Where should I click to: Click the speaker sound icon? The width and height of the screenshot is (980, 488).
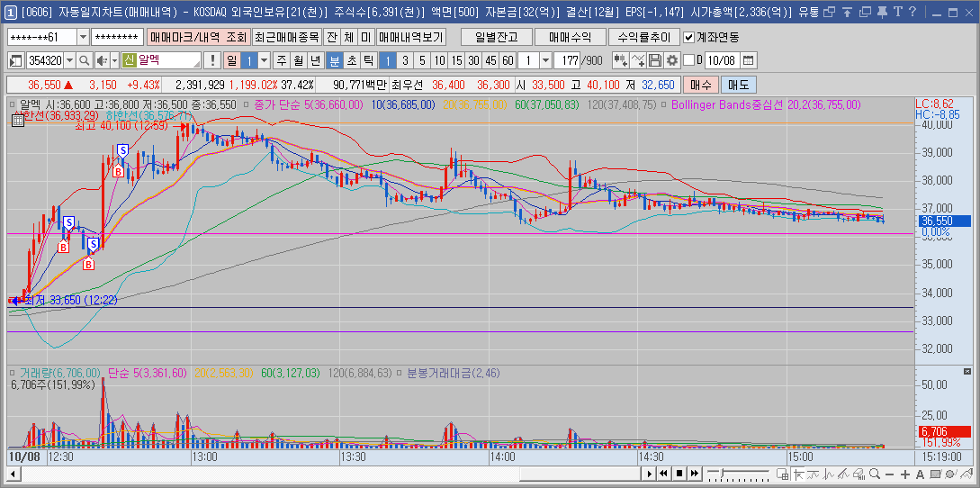tap(102, 60)
